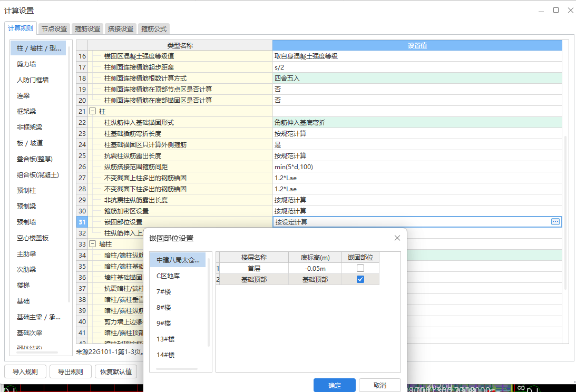Click the 箍筋加密区设置 row label
Viewport: 576px width, 392px height.
point(126,211)
